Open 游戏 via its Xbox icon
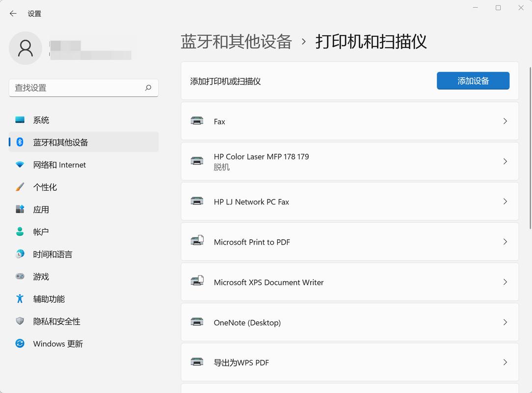The height and width of the screenshot is (393, 532). pos(20,277)
